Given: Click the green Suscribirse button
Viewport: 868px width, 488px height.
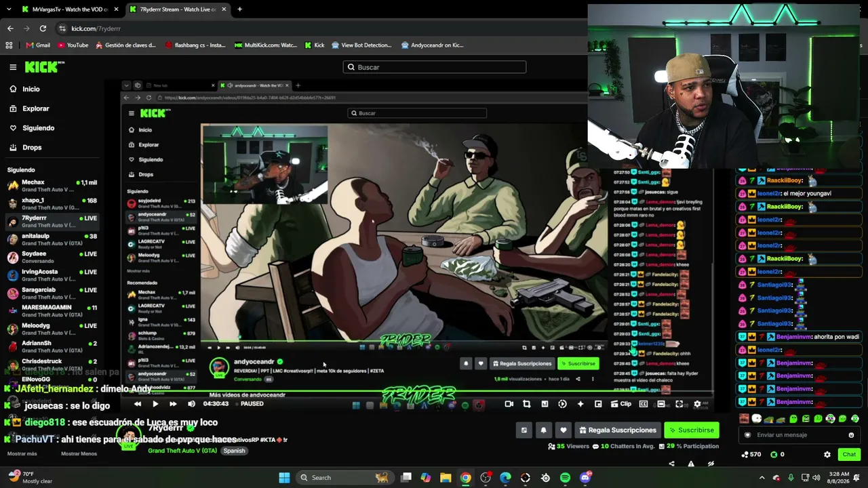Looking at the screenshot, I should click(691, 430).
